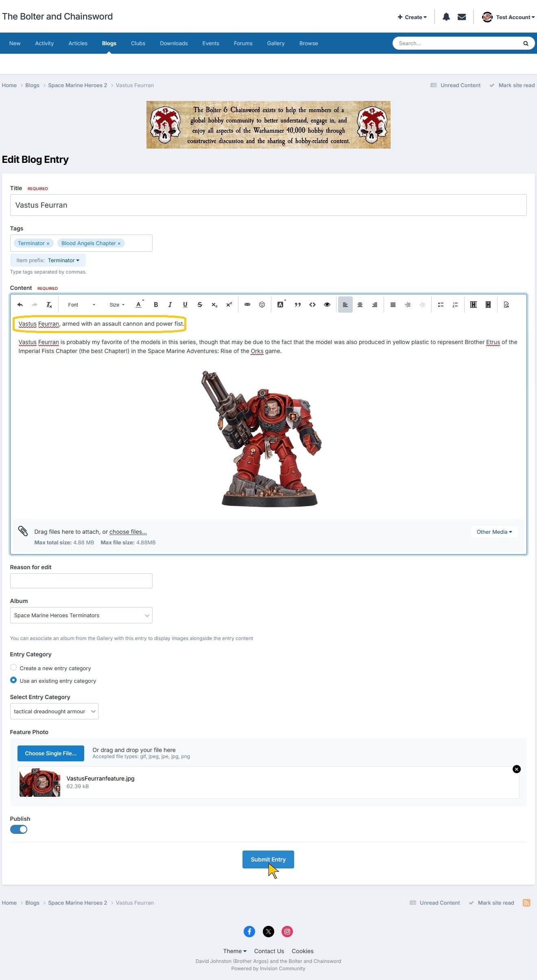The image size is (537, 980).
Task: Click the Choose Single File button
Action: (51, 753)
